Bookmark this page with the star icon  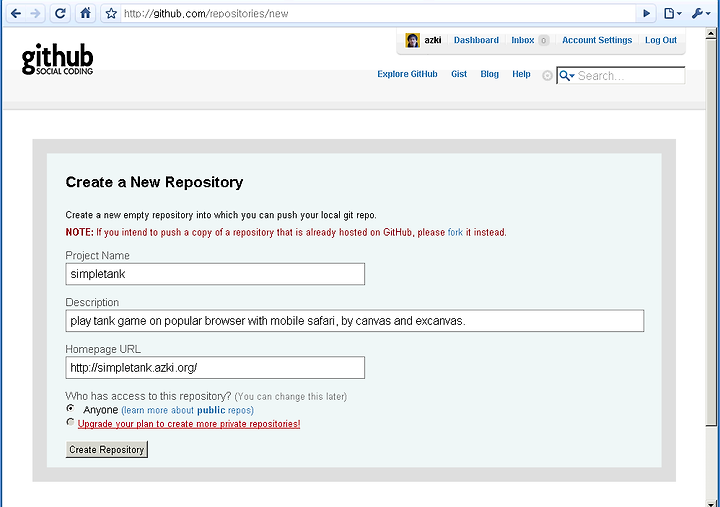click(x=111, y=13)
